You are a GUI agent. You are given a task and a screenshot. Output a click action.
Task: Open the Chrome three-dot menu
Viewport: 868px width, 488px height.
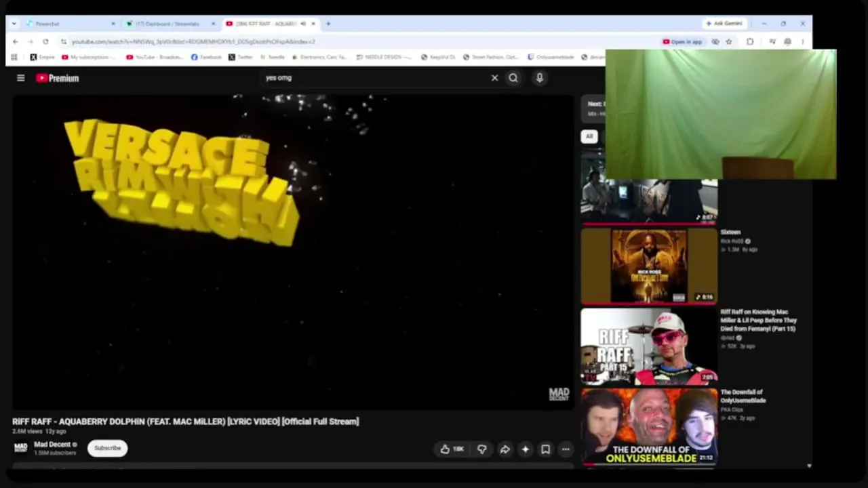(802, 41)
